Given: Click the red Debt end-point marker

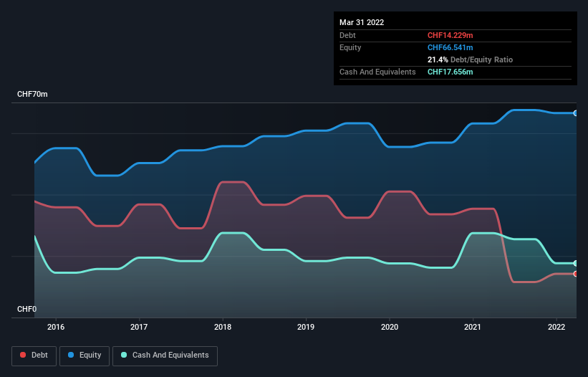Looking at the screenshot, I should tap(575, 274).
